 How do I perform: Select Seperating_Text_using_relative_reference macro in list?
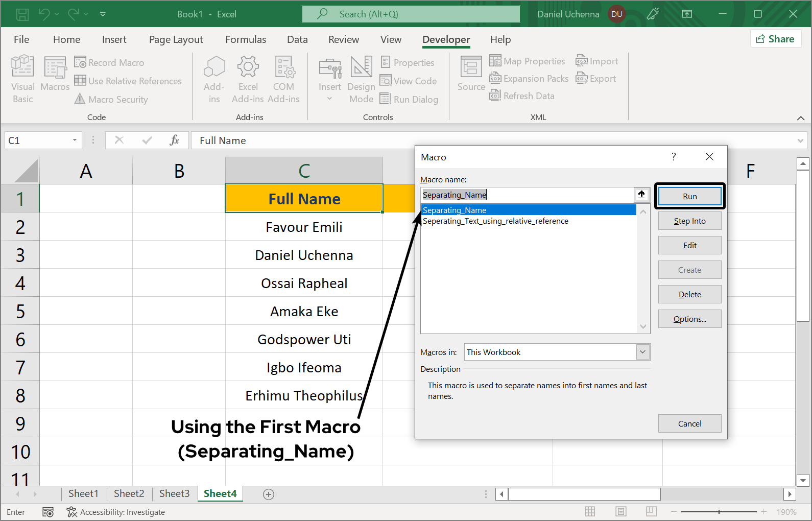pyautogui.click(x=495, y=221)
